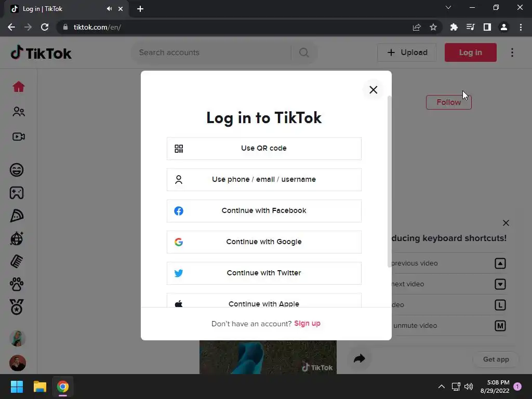Bookmark this page with the star icon

tap(433, 27)
